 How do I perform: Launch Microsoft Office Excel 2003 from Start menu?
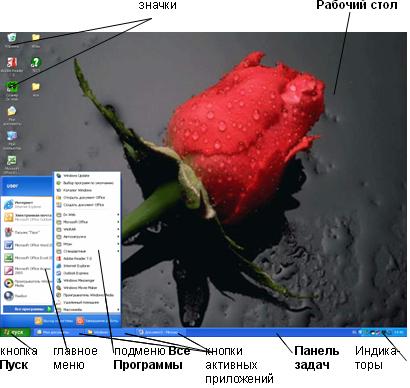click(28, 258)
